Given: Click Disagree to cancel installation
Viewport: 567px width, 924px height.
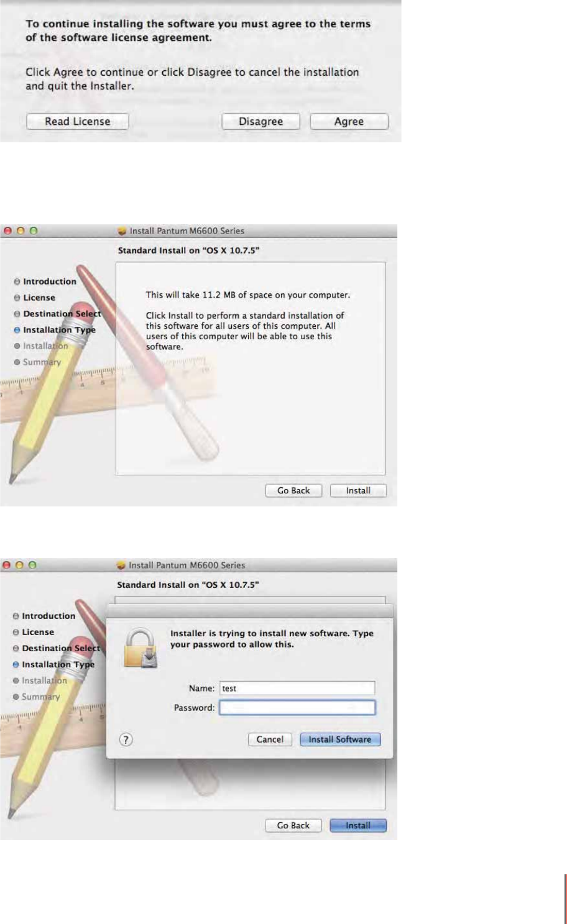Looking at the screenshot, I should coord(260,121).
